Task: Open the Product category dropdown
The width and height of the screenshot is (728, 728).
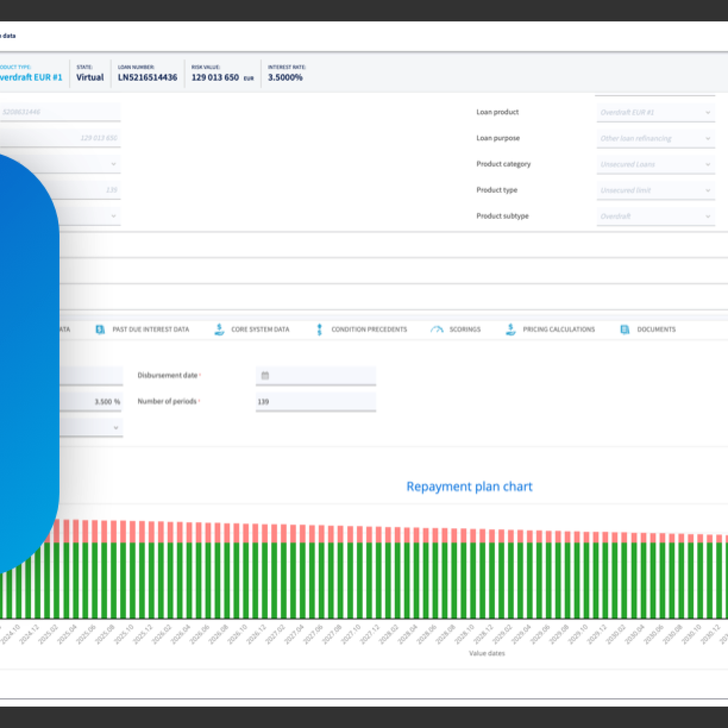Action: [708, 164]
